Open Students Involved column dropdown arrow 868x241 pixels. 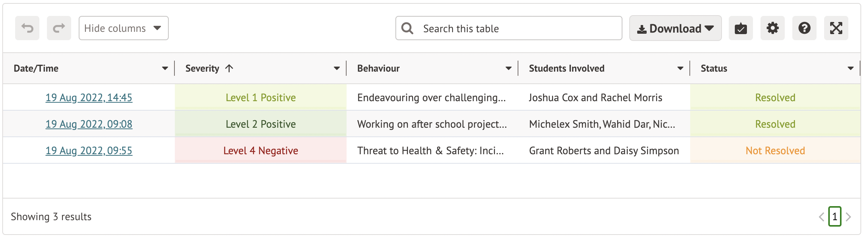680,69
